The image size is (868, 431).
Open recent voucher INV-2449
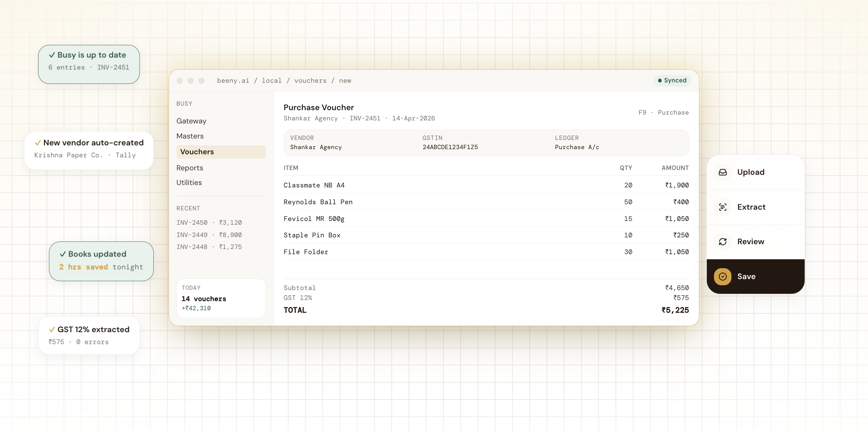pos(209,235)
